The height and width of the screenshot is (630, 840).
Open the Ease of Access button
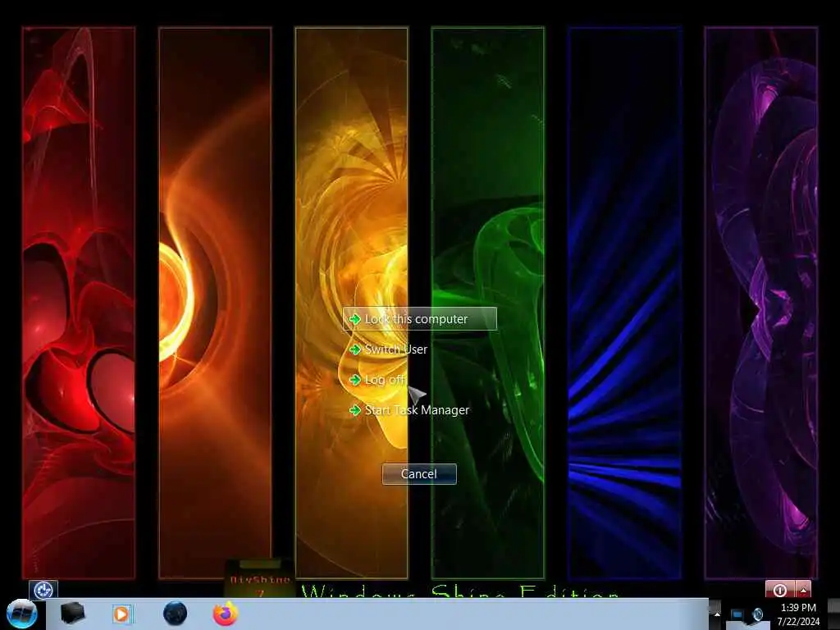pos(43,590)
